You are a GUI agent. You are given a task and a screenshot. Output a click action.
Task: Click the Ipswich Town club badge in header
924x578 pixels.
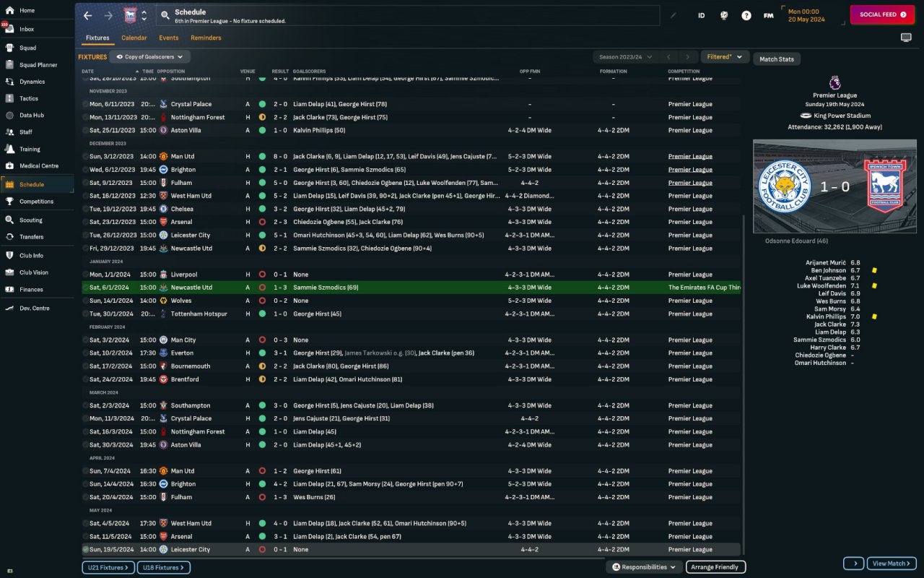point(130,15)
